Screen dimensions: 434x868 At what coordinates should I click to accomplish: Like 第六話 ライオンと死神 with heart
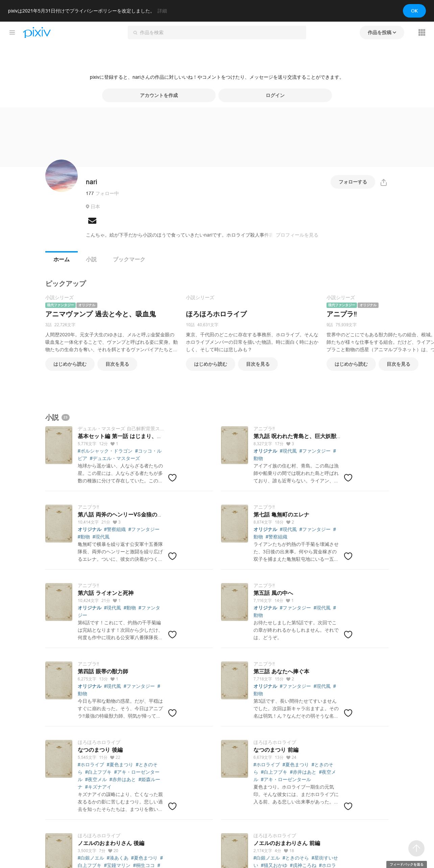pos(172,634)
